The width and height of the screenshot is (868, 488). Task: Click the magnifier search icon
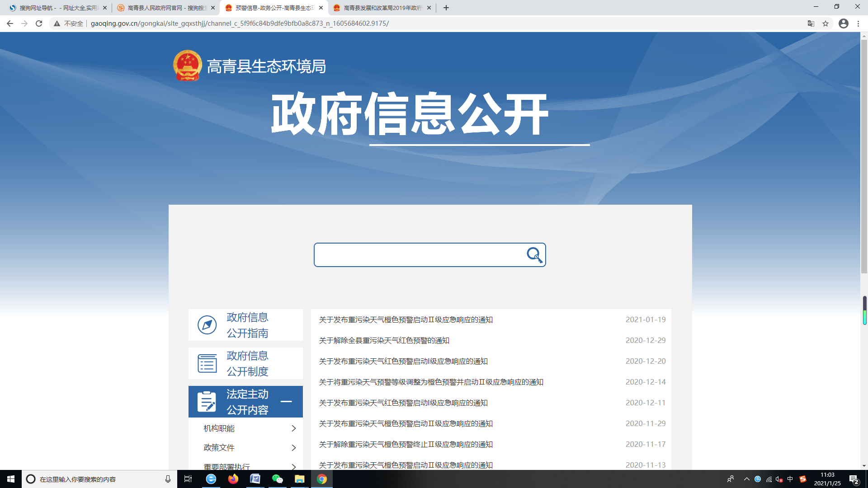coord(534,255)
